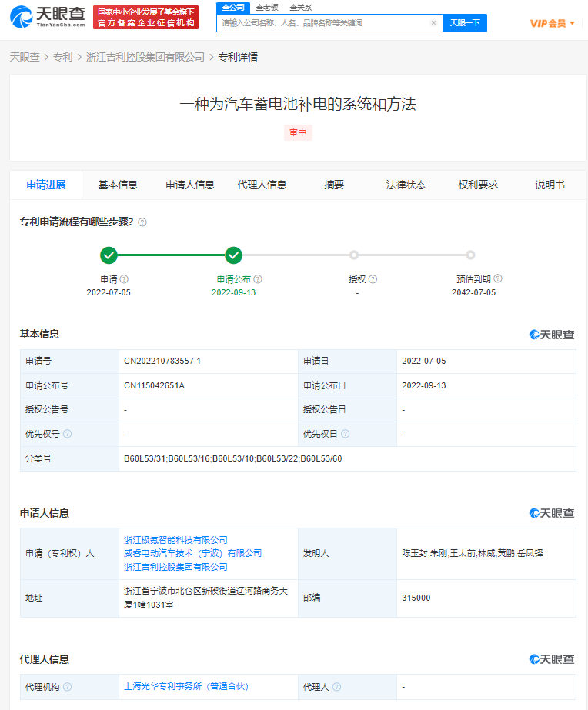This screenshot has width=588, height=710.
Task: Open applicant link 浙江吉利控股集团有限公司 in table
Action: pos(175,567)
